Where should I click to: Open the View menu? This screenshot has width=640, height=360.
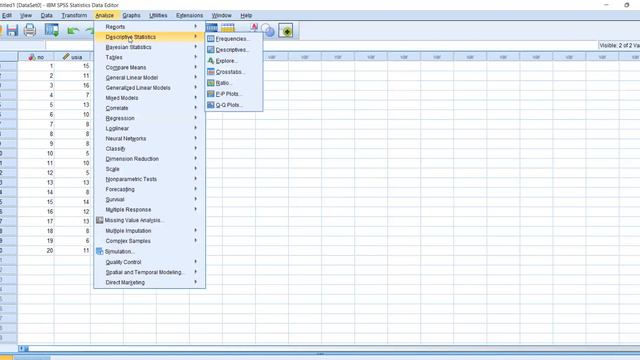26,16
